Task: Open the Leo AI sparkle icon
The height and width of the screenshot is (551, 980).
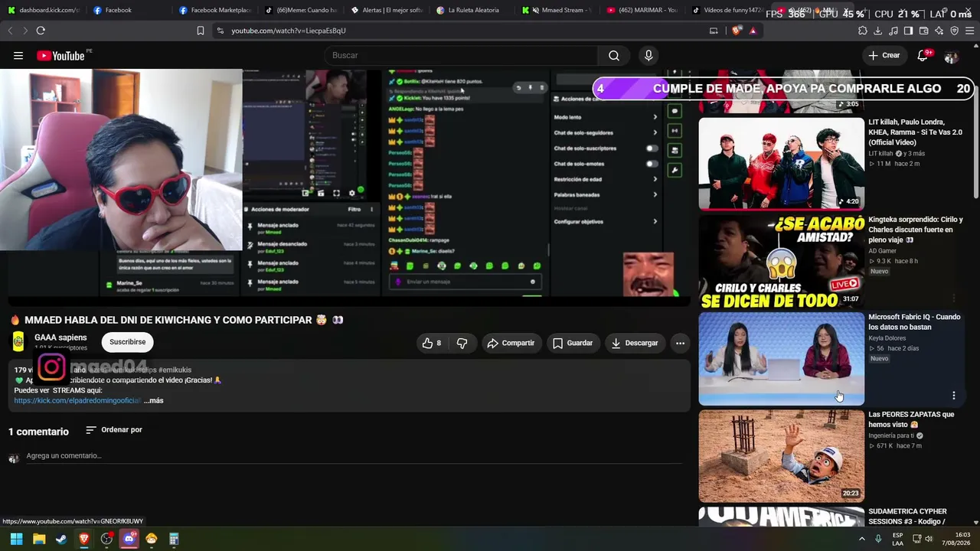Action: [939, 31]
